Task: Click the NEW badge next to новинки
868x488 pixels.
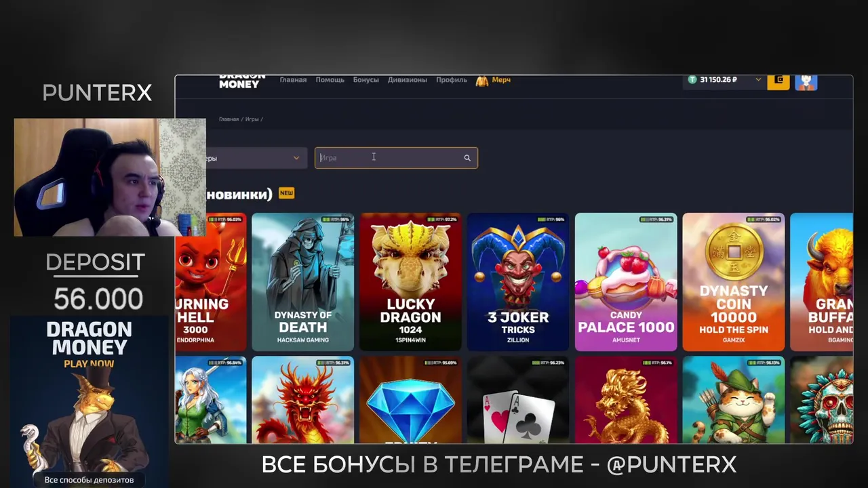Action: coord(286,193)
